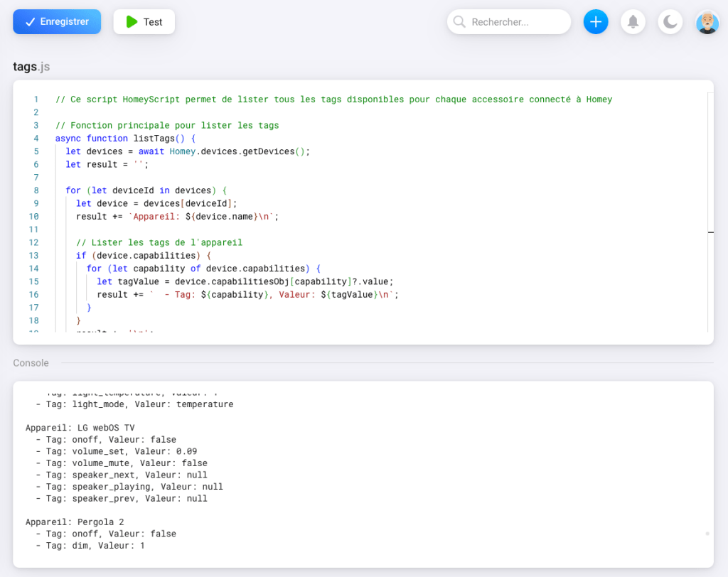Open notifications via the bell icon
Image resolution: width=728 pixels, height=577 pixels.
tap(633, 22)
